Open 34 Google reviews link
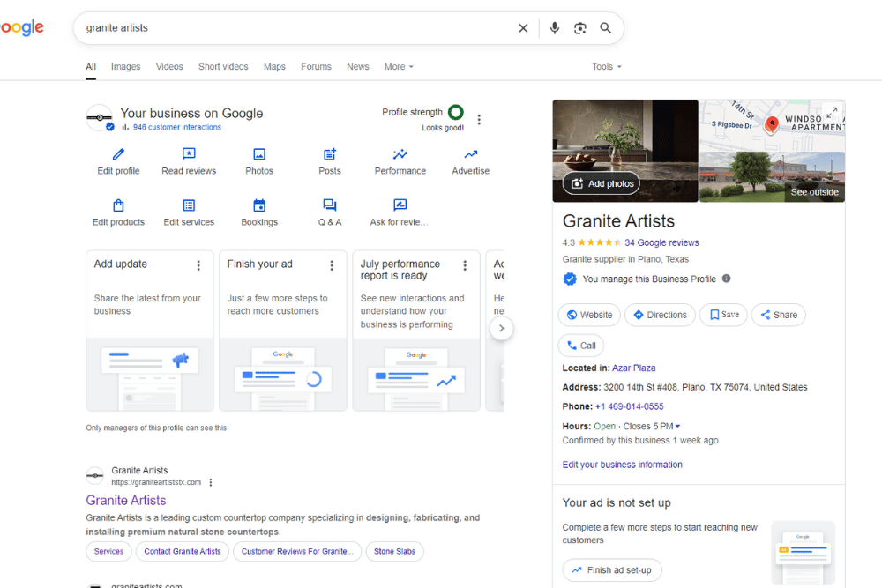The width and height of the screenshot is (882, 588). click(x=661, y=242)
